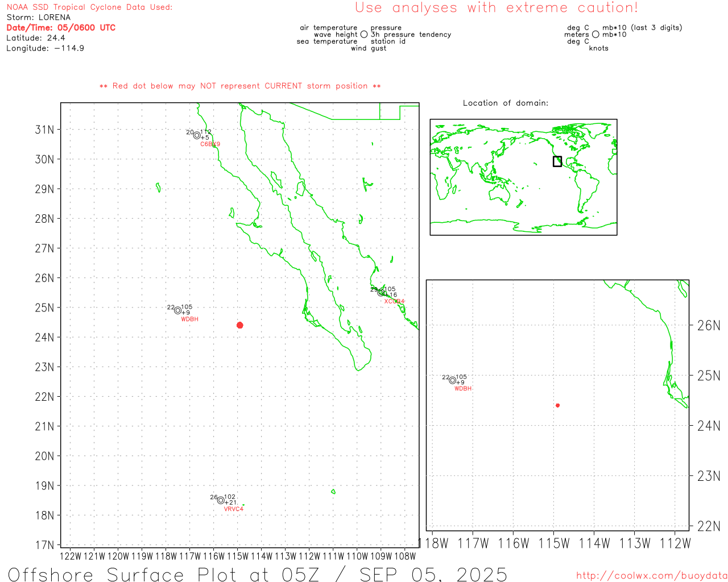Click the world overview map thumbnail
This screenshot has width=728, height=582.
point(523,177)
